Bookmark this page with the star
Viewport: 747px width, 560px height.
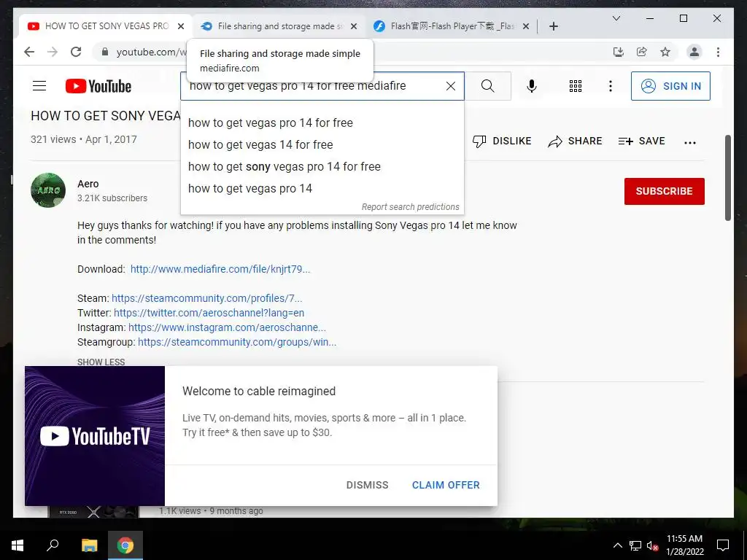click(665, 52)
